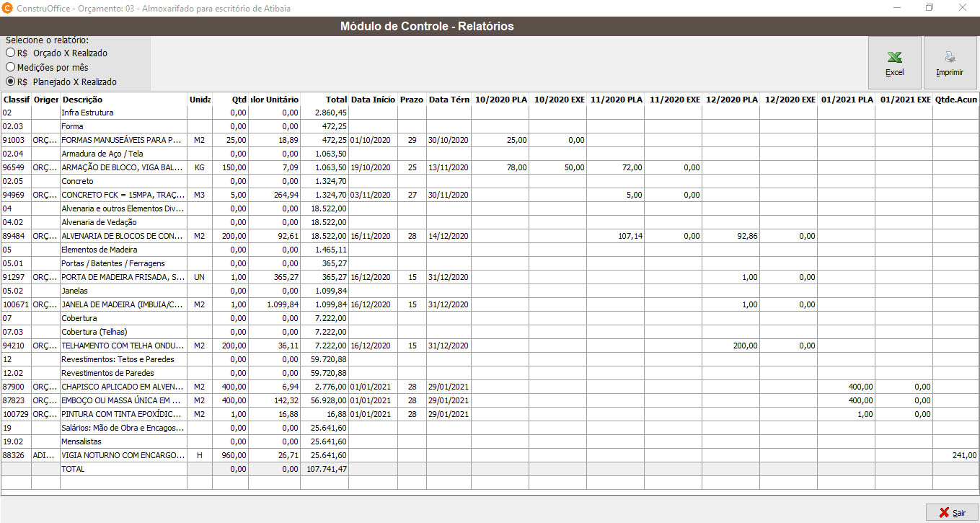Click the quantity 960,00 cell
Viewport: 980px width, 523px height.
230,455
